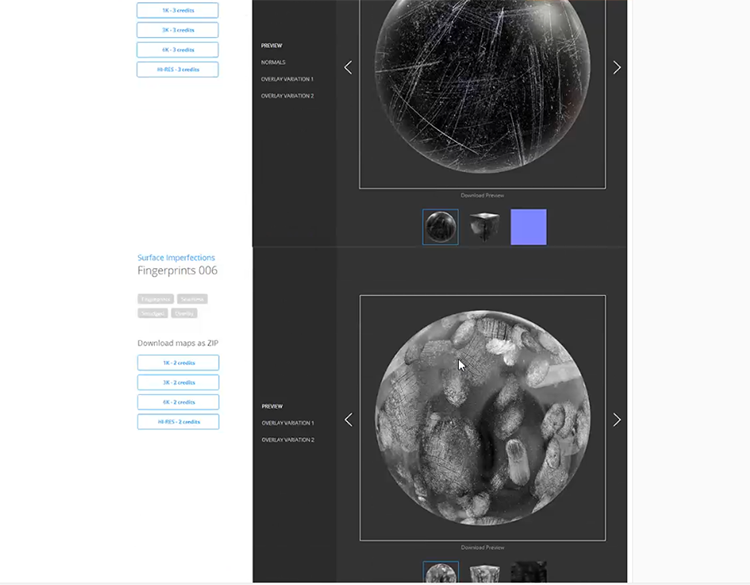Show Overlay Variation 2 for Fingerprints 006

pyautogui.click(x=288, y=440)
